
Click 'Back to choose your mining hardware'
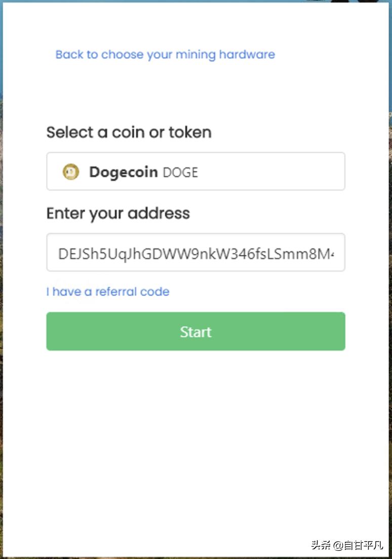click(x=165, y=54)
